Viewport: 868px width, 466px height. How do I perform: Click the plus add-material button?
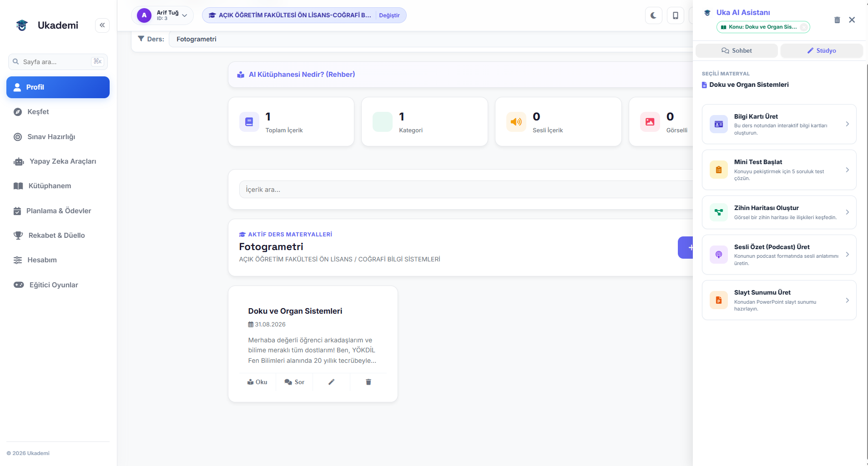tap(686, 248)
